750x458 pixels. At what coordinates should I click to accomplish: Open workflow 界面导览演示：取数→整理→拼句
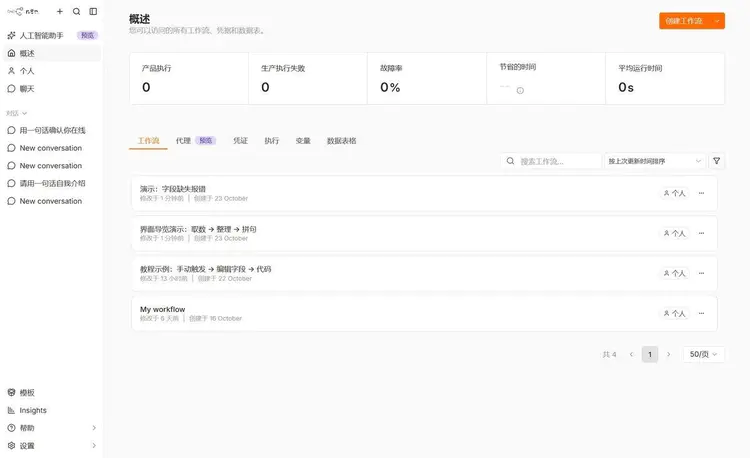pyautogui.click(x=424, y=233)
